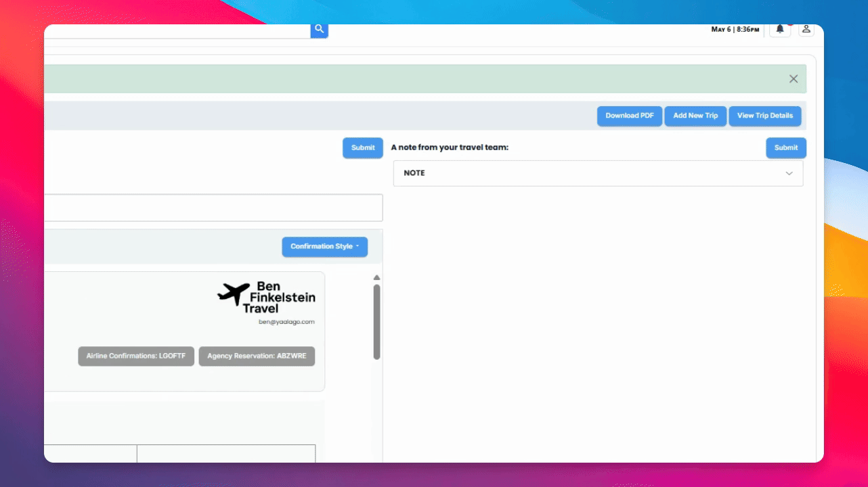Open the Confirmation Style dropdown
The image size is (868, 487).
[325, 247]
